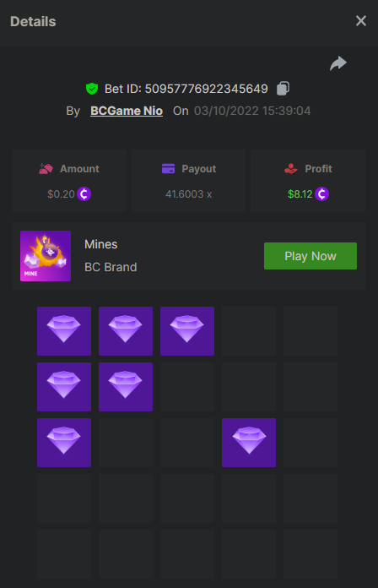Image resolution: width=378 pixels, height=588 pixels.
Task: Click the Play Now button
Action: [x=310, y=256]
